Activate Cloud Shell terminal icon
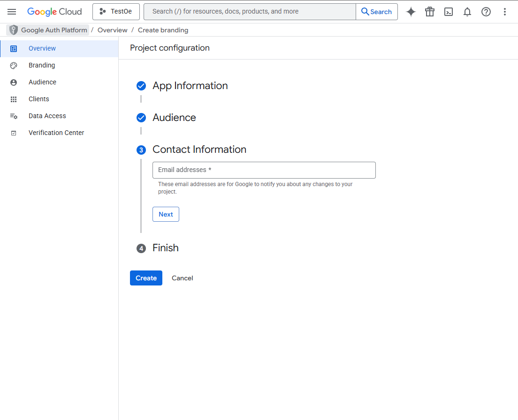This screenshot has width=518, height=420. (x=449, y=12)
